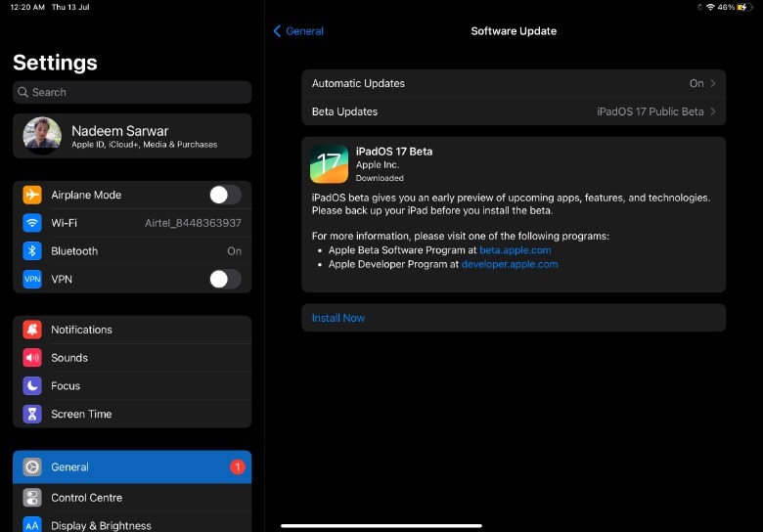763x532 pixels.
Task: Tap the iPadOS 17 Beta heading
Action: 394,152
